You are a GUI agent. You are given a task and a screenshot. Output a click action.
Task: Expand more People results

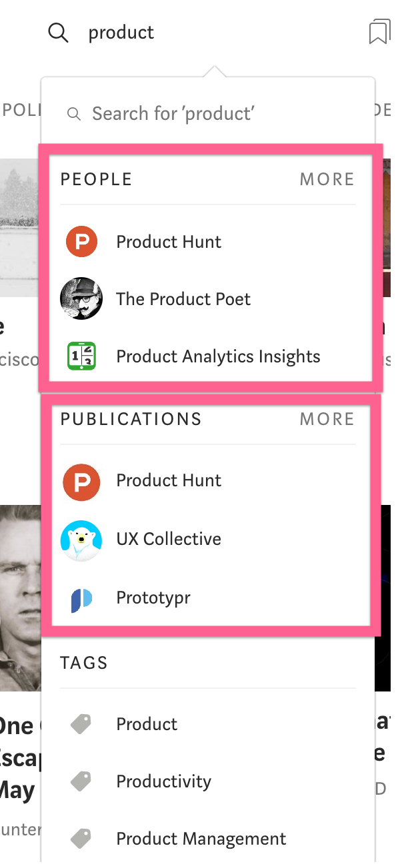[x=327, y=179]
